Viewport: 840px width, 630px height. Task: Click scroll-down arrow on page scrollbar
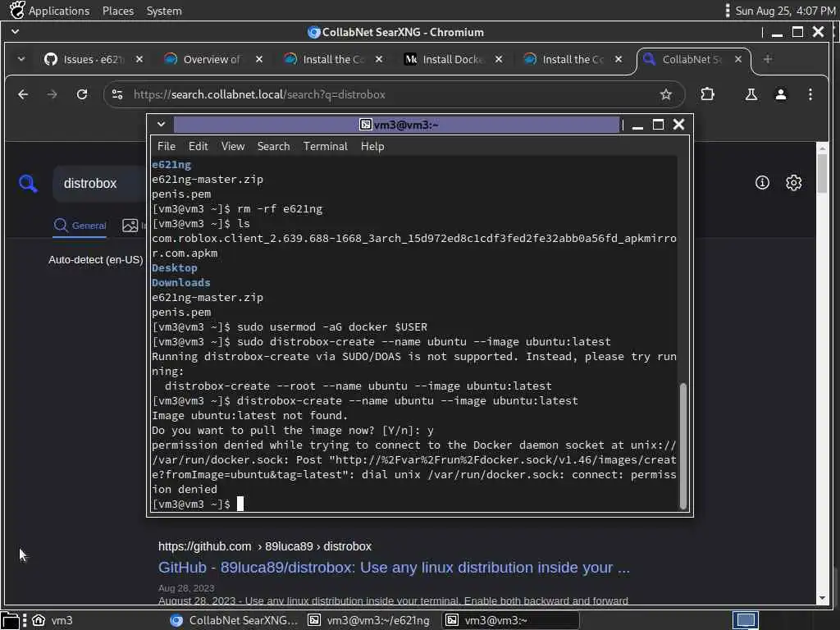(822, 598)
